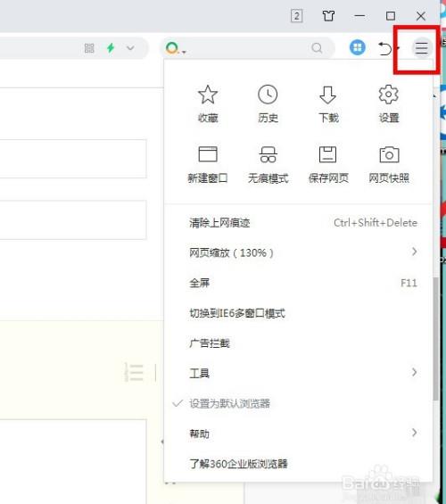Click the blue extensions grid icon

(358, 47)
